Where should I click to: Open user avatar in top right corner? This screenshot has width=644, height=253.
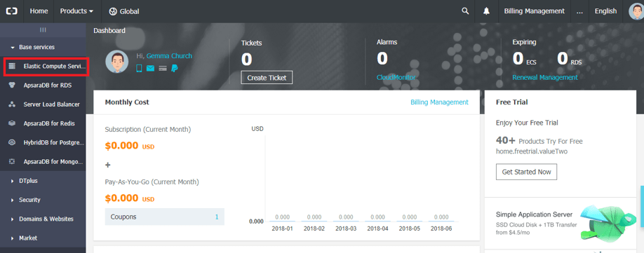point(636,11)
